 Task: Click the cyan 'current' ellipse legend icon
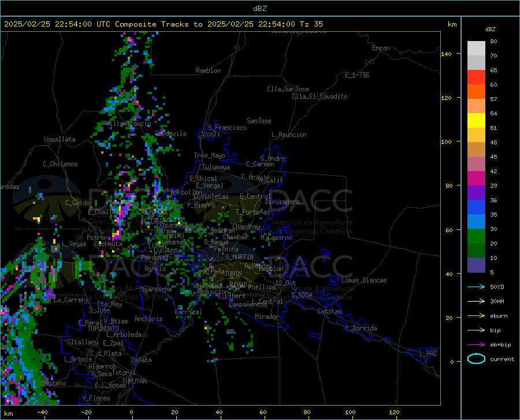[x=476, y=359]
